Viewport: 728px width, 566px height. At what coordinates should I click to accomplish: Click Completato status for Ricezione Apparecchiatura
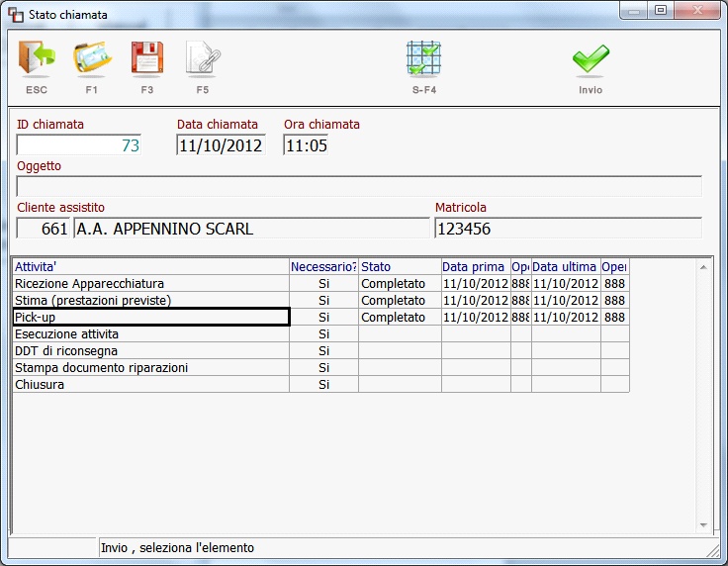click(x=400, y=283)
